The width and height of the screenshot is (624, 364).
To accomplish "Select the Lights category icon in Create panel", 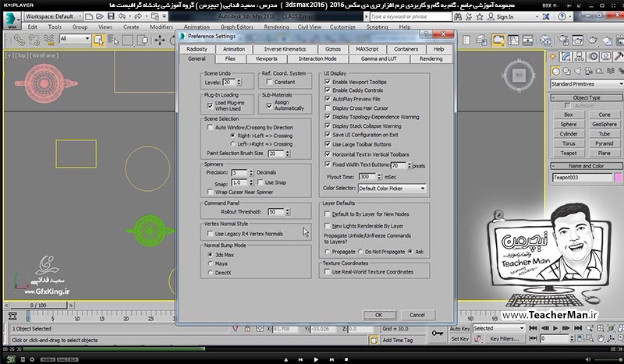I will point(577,71).
